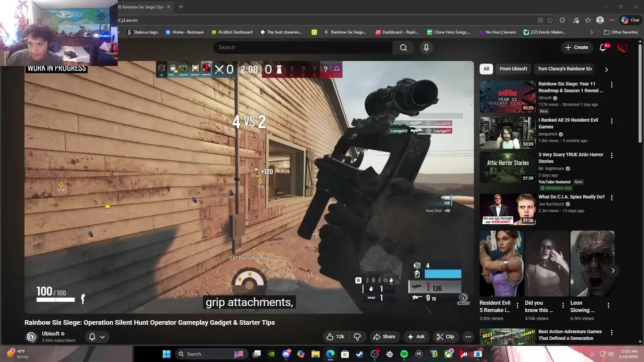Open Discord from taskbar

[x=286, y=354]
